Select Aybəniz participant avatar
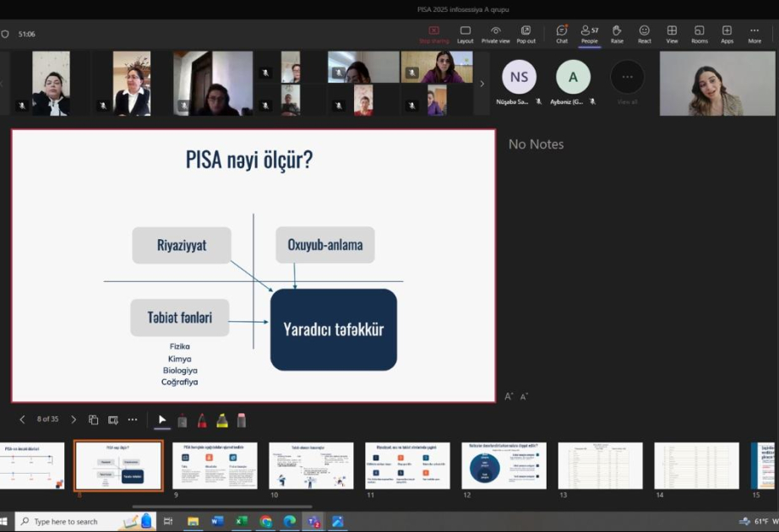This screenshot has height=532, width=779. [x=573, y=77]
